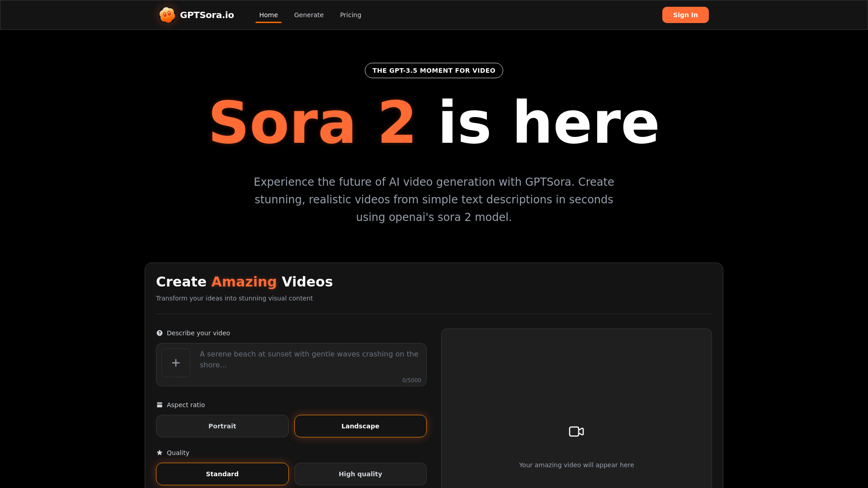Focus the video description text field

(x=309, y=360)
